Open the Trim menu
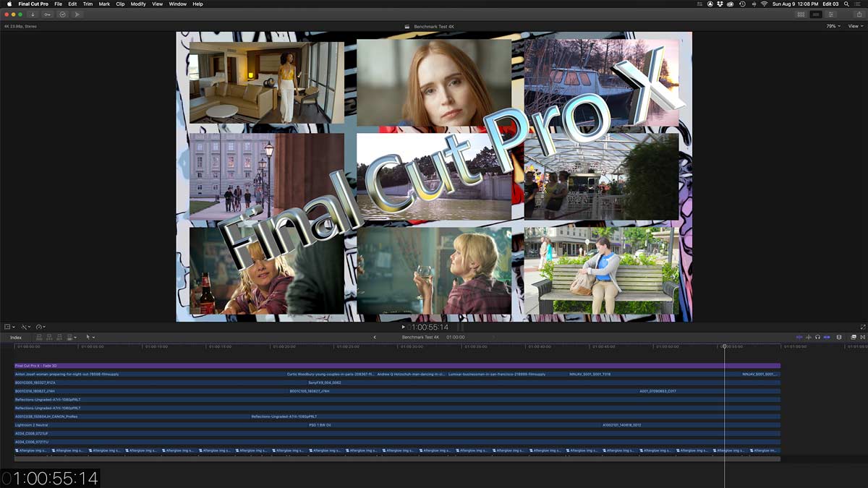This screenshot has width=868, height=488. coord(88,4)
